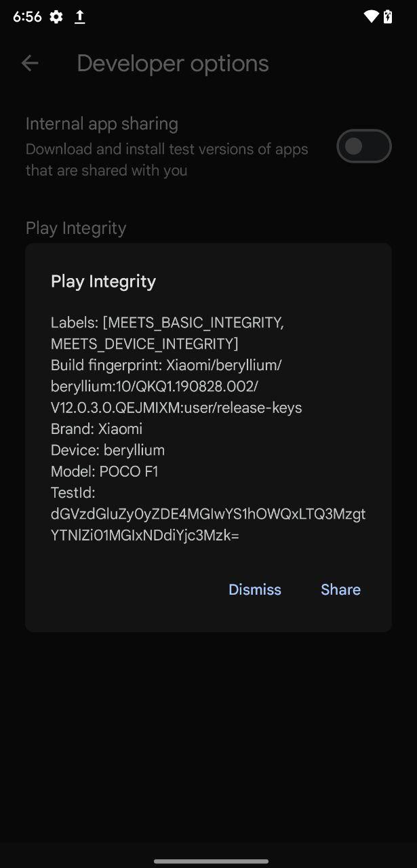Share the Play Integrity results
The height and width of the screenshot is (868, 417).
340,589
